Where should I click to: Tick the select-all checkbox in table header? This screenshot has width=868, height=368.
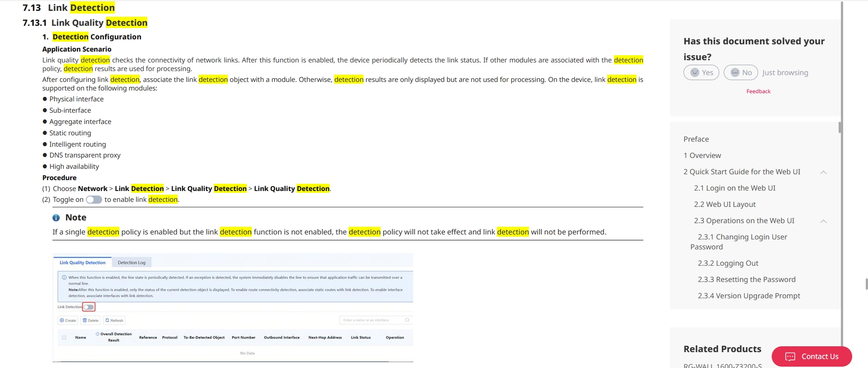click(x=64, y=337)
